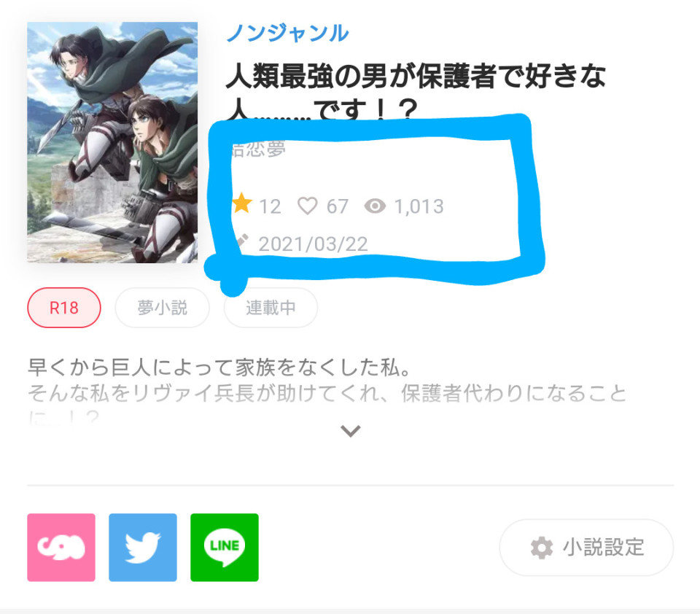Image resolution: width=700 pixels, height=614 pixels.
Task: Click the 2021/03/22 update date
Action: 314,244
